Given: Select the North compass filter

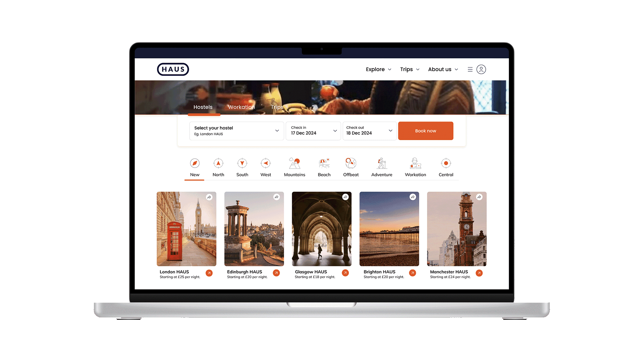Looking at the screenshot, I should pyautogui.click(x=218, y=164).
